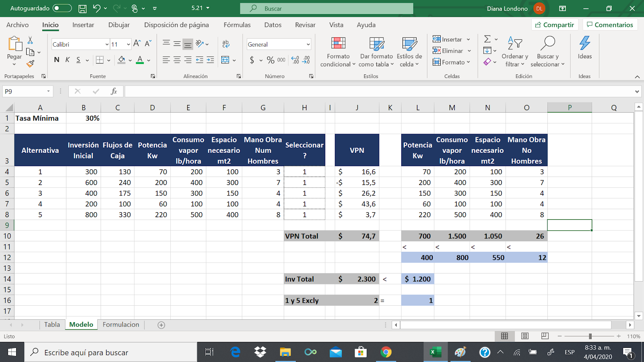Viewport: 644px width, 362px height.
Task: Click the Ideas lightning icon
Action: pos(584,49)
